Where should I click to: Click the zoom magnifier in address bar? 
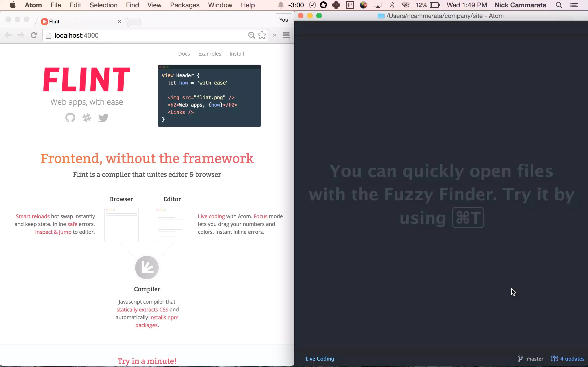[251, 35]
